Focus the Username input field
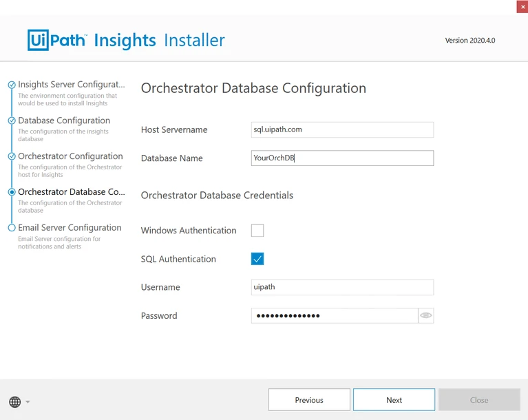Viewport: 528px width, 420px height. [342, 287]
